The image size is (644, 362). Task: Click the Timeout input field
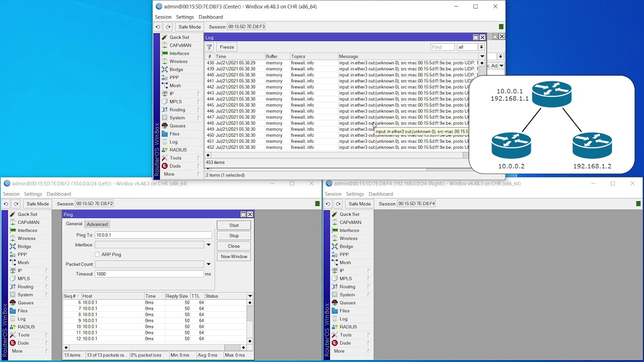[149, 274]
